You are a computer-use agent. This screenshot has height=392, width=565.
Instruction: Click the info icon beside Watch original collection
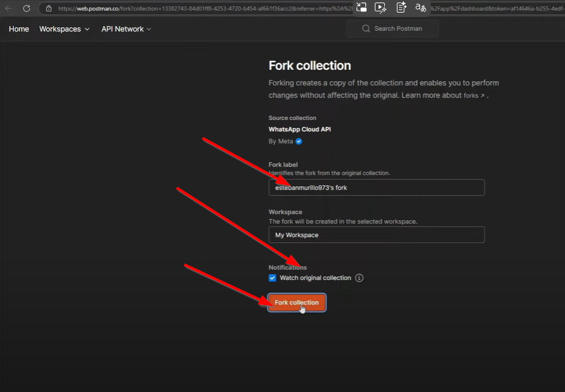click(359, 278)
